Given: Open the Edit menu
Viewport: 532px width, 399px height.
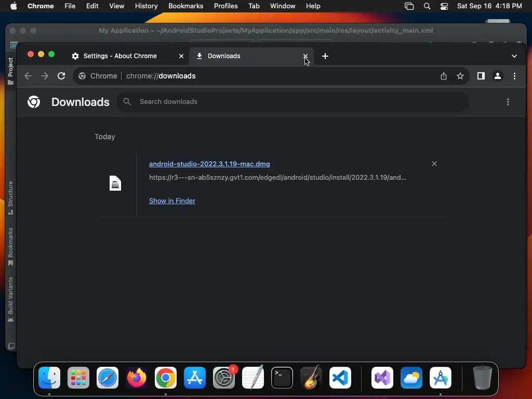Looking at the screenshot, I should pyautogui.click(x=92, y=6).
